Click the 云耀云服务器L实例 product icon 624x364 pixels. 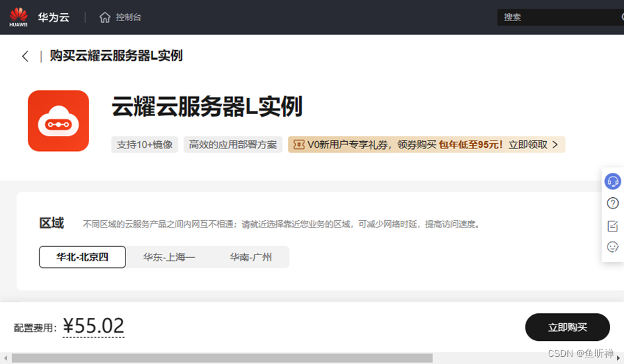tap(59, 121)
